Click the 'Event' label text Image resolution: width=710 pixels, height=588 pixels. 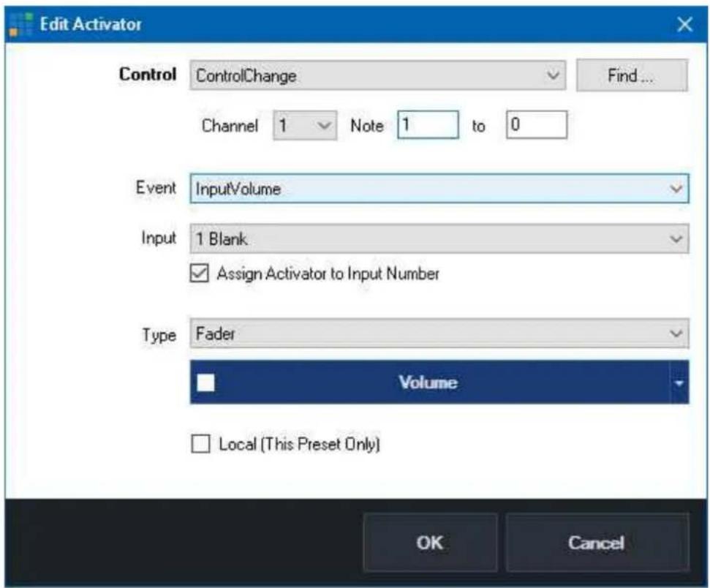click(x=156, y=187)
